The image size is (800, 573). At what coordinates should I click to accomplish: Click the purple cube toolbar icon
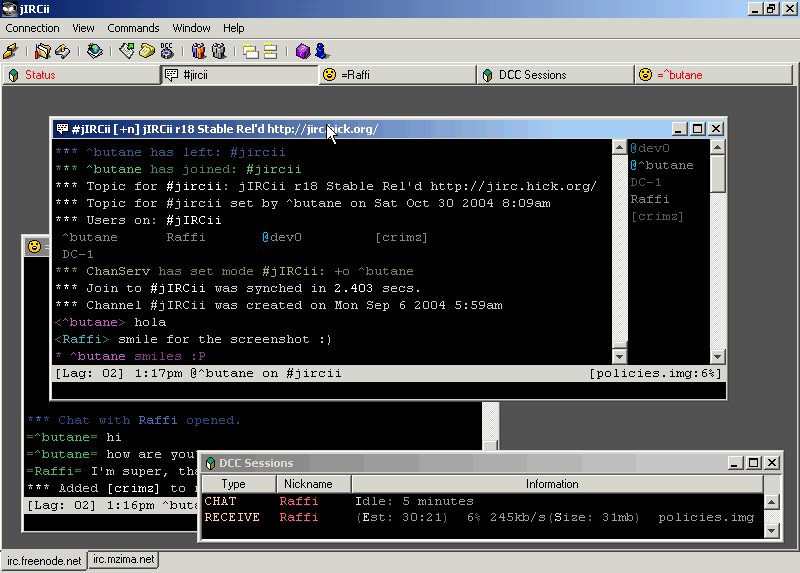(303, 51)
